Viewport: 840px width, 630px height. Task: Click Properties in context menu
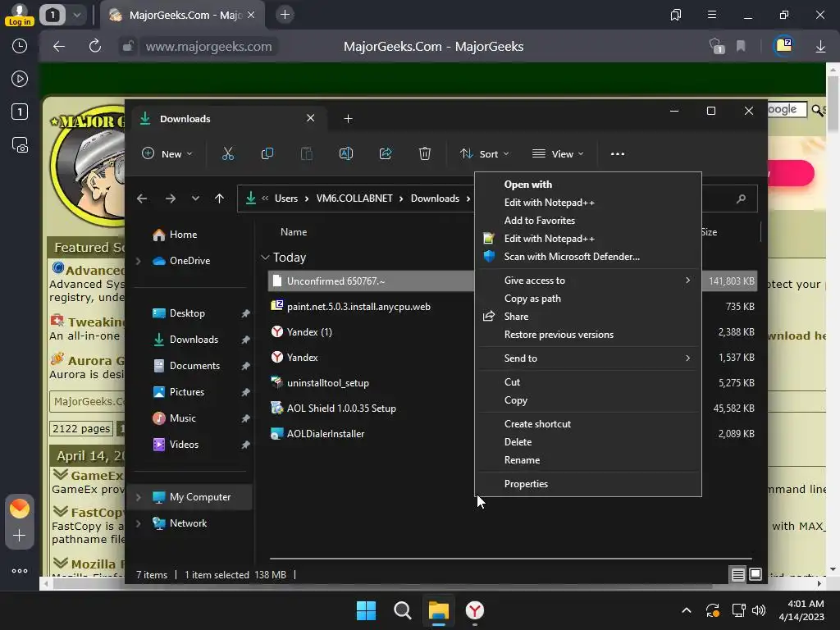pos(588,484)
